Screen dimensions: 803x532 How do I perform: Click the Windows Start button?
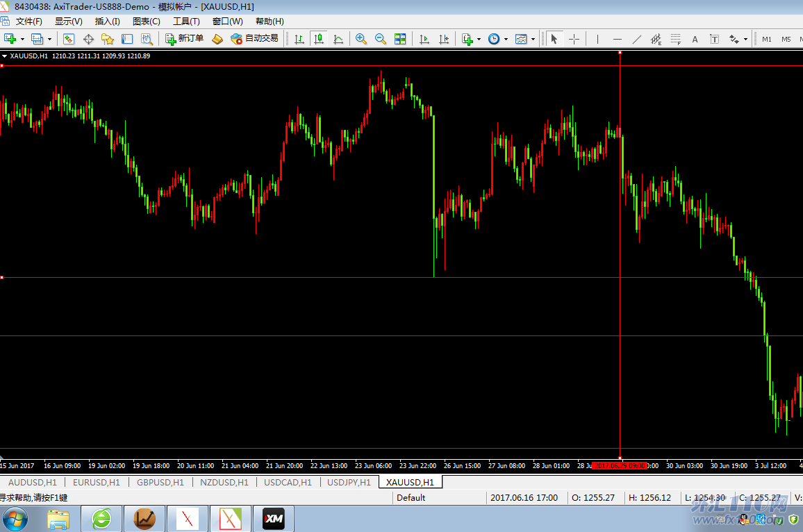(15, 519)
